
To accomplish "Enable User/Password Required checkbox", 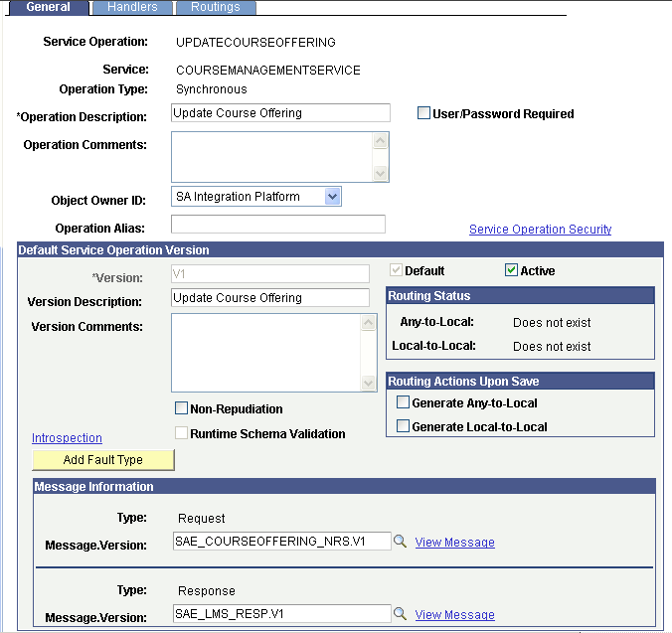I will click(423, 113).
